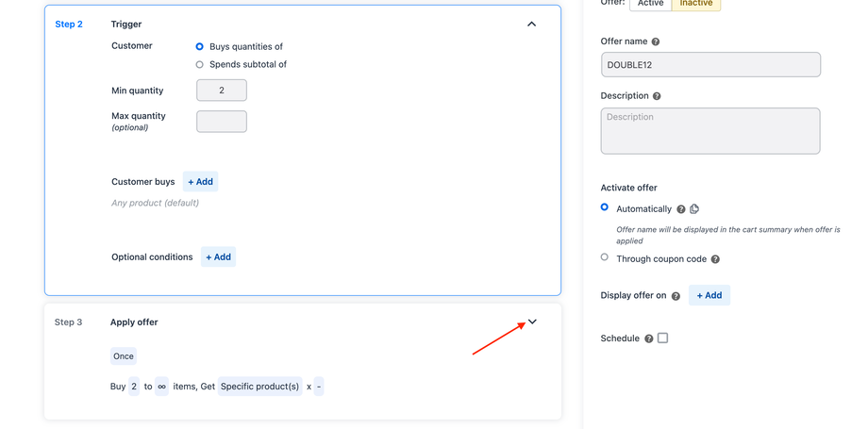Click the Min quantity input field
This screenshot has height=429, width=868.
coord(222,91)
